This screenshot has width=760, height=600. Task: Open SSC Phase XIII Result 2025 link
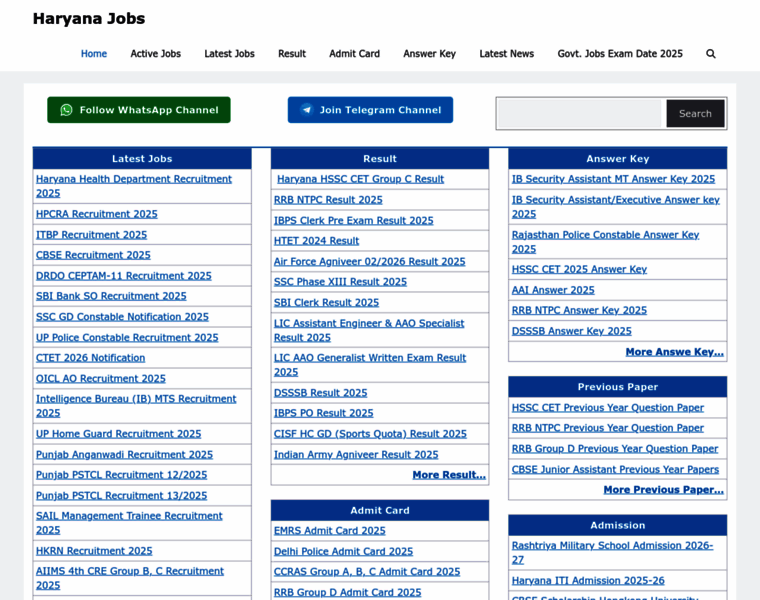tap(340, 282)
